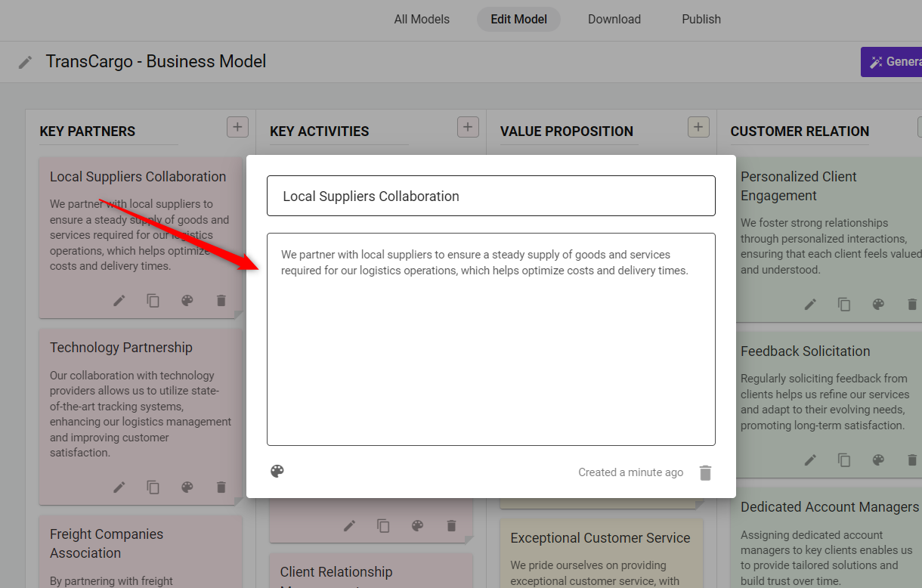This screenshot has width=922, height=588.
Task: Select the Dedicated Account Managers card title
Action: 830,507
